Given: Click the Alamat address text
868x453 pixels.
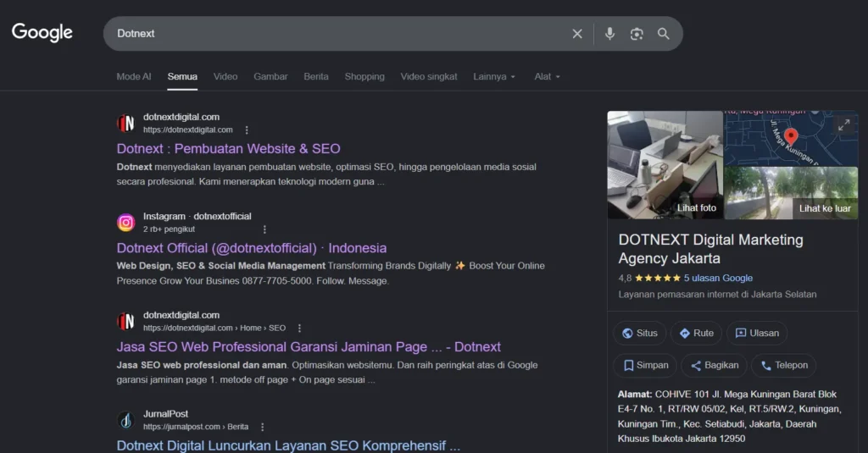Looking at the screenshot, I should (730, 417).
